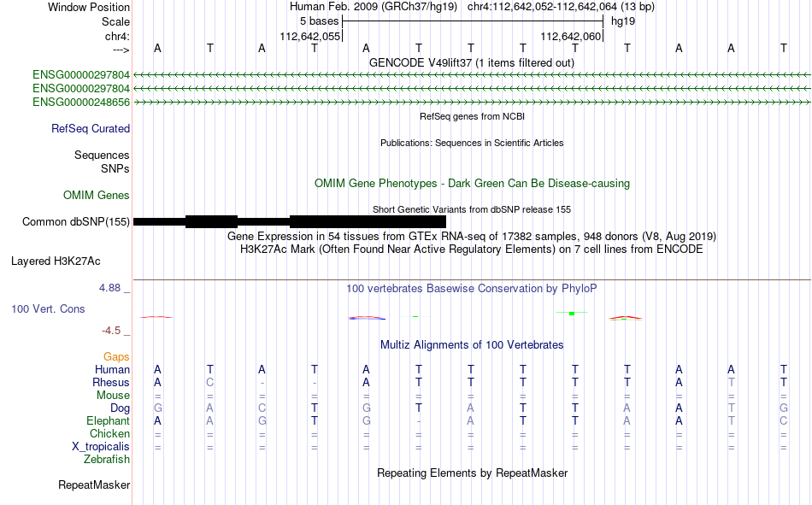Click the Sequences track label
Viewport: 812px width, 505px height.
click(x=102, y=155)
